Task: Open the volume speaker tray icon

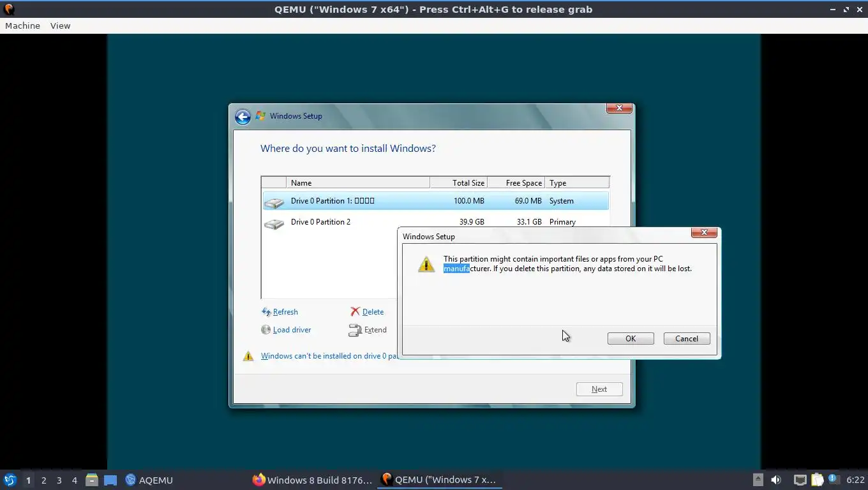Action: 776,480
